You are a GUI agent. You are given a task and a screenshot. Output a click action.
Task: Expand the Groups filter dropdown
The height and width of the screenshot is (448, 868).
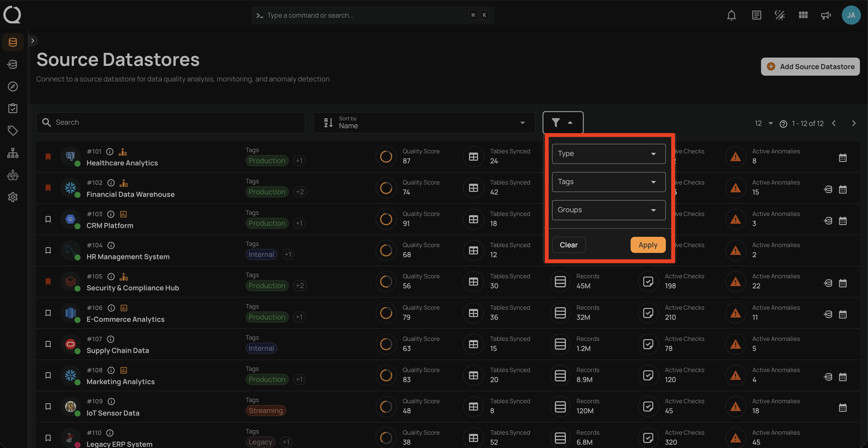(608, 210)
